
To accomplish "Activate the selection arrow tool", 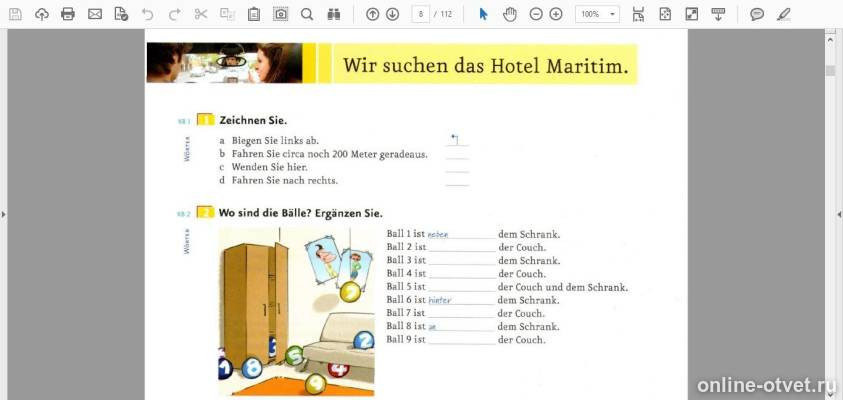I will point(483,15).
